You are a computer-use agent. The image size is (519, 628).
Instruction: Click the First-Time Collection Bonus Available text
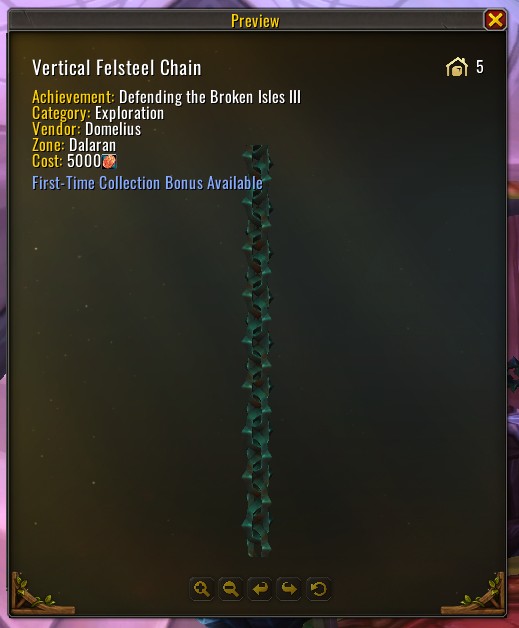click(147, 183)
